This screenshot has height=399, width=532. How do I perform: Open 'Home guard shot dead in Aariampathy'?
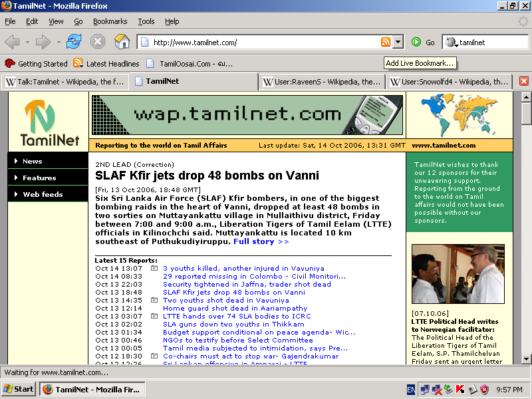coord(235,309)
